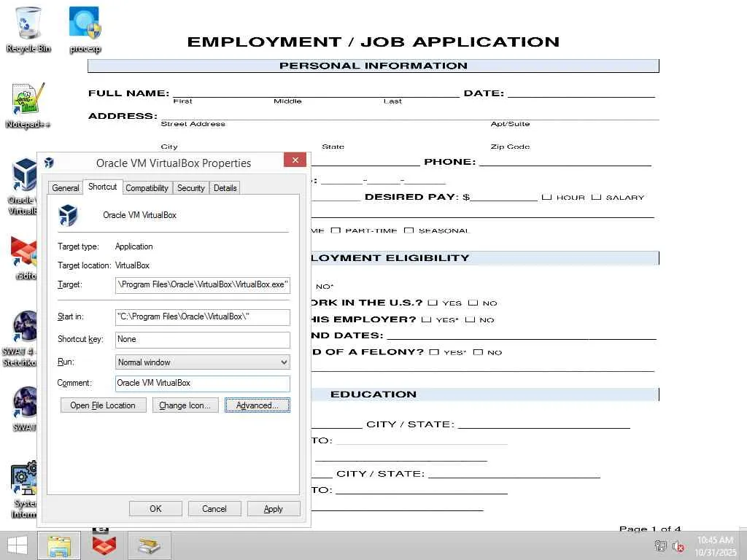Check NO for this employer question
747x560 pixels.
point(470,319)
